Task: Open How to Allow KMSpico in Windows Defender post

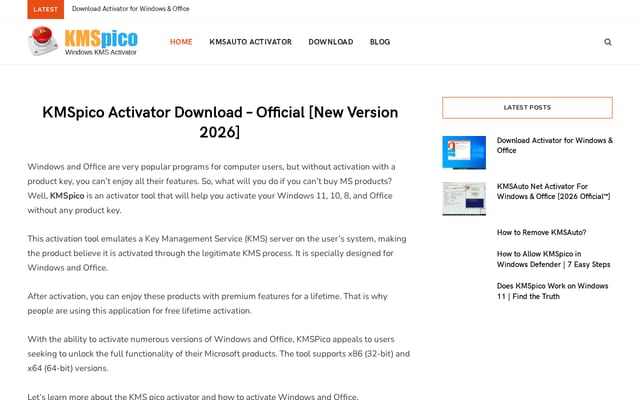Action: click(553, 259)
